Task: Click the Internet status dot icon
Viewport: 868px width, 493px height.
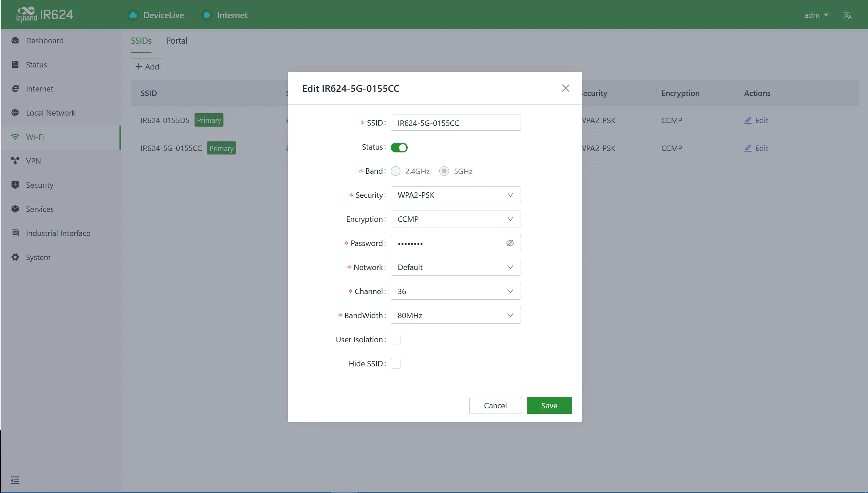Action: pyautogui.click(x=207, y=15)
